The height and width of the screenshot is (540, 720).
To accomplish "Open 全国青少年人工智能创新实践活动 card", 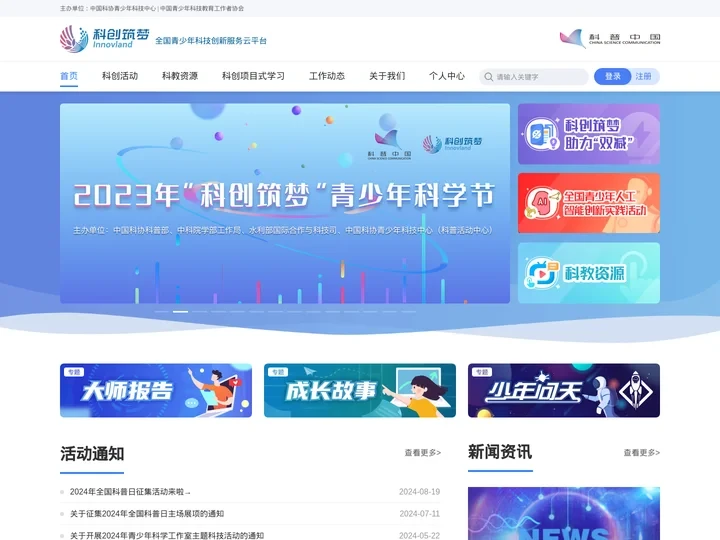I will pos(589,203).
